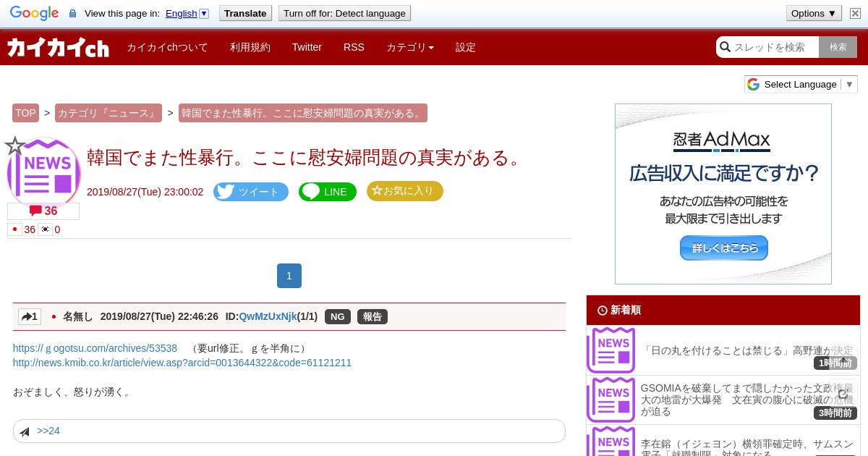The height and width of the screenshot is (456, 868).
Task: Click the 検索 search button
Action: (838, 47)
